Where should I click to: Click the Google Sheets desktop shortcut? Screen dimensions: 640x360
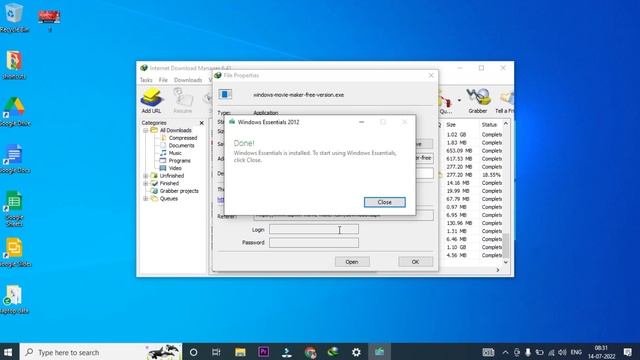tap(15, 209)
